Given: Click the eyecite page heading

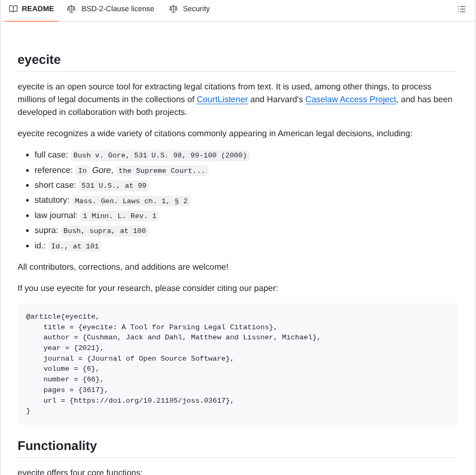Looking at the screenshot, I should click(39, 60).
